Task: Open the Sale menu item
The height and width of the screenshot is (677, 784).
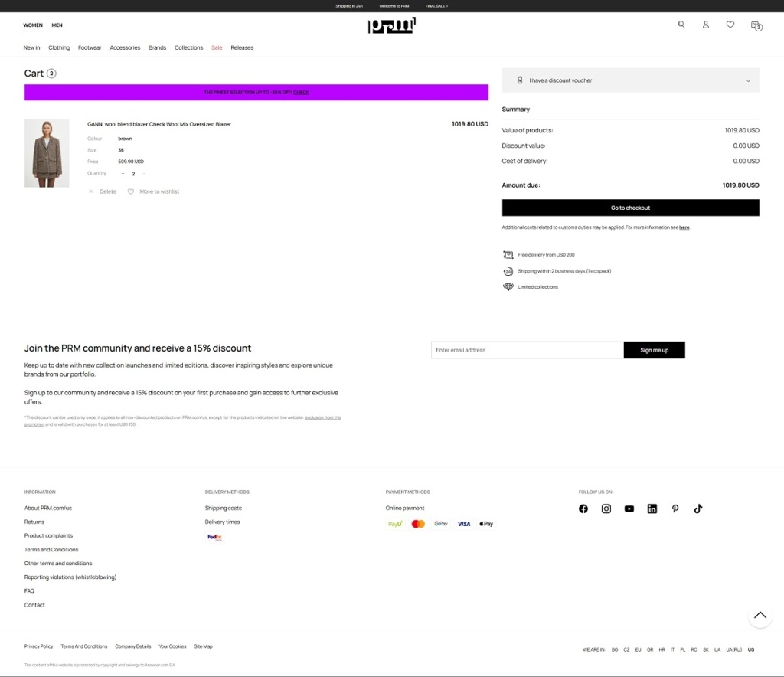Action: point(217,47)
